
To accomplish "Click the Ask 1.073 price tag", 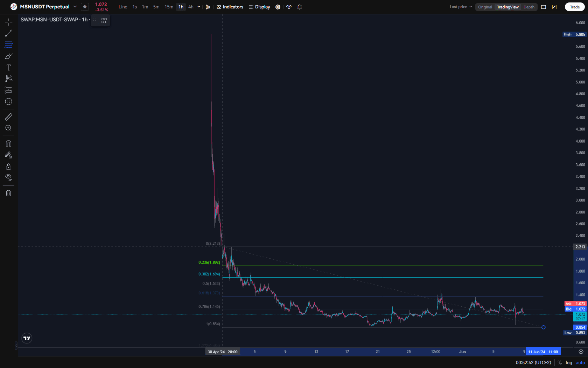I will point(575,304).
